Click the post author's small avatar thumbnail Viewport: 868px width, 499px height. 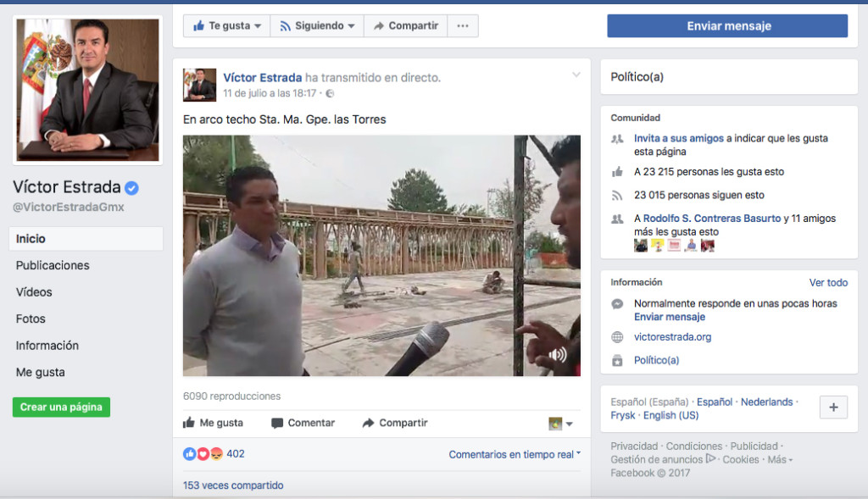click(x=199, y=85)
